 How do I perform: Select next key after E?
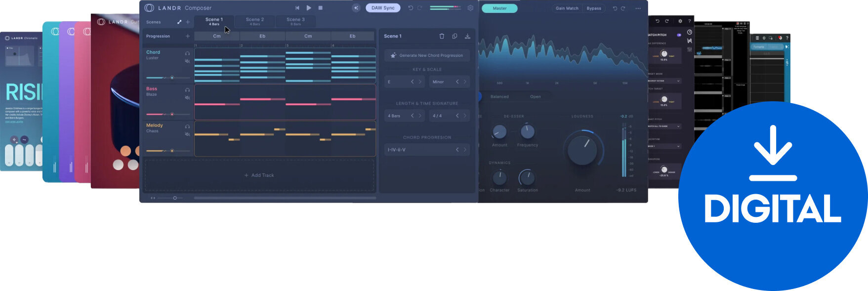(x=420, y=82)
